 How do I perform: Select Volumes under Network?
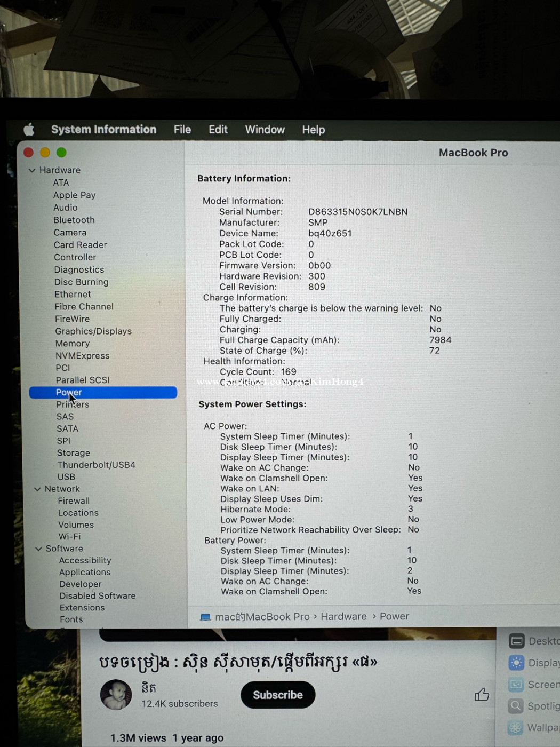[76, 525]
